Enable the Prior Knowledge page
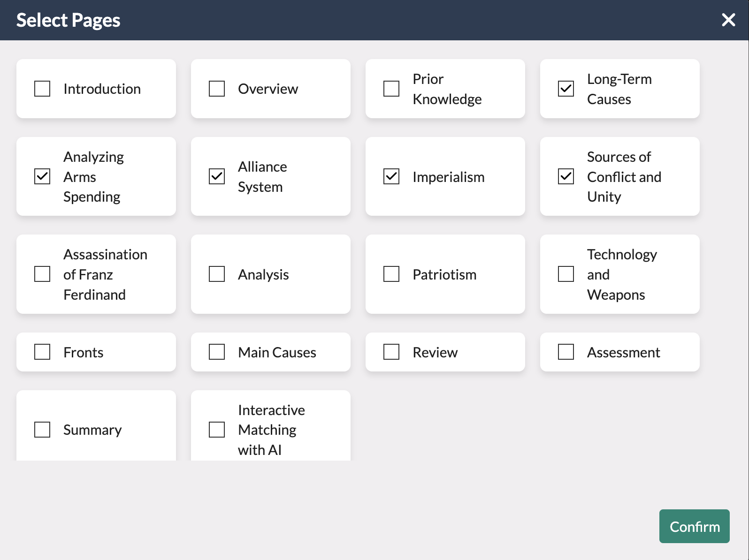The width and height of the screenshot is (749, 560). pos(391,89)
